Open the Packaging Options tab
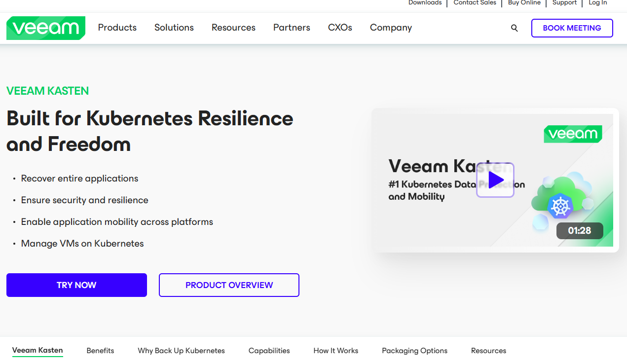This screenshot has width=627, height=364. point(414,350)
